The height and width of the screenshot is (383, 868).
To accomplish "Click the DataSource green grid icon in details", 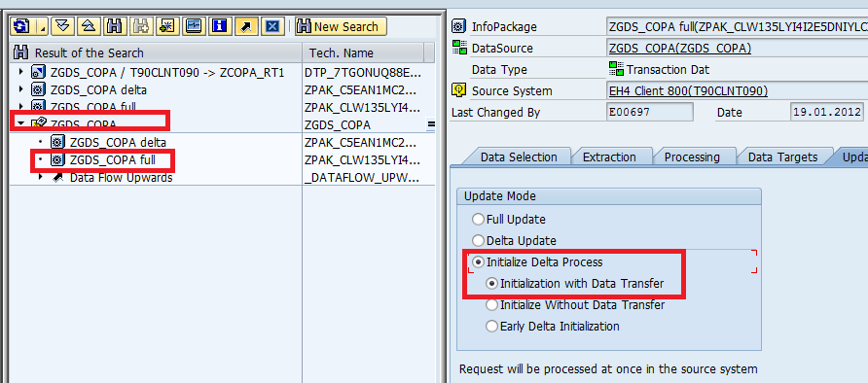I will pos(459,48).
